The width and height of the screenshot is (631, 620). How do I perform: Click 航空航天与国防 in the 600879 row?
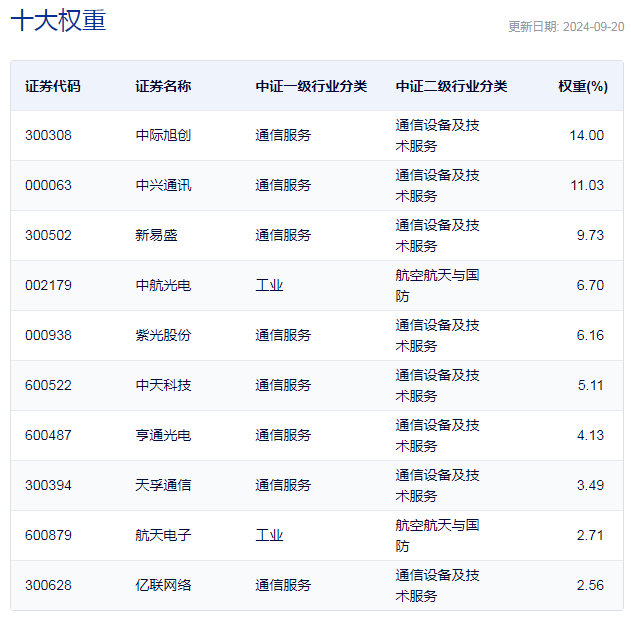click(x=437, y=535)
